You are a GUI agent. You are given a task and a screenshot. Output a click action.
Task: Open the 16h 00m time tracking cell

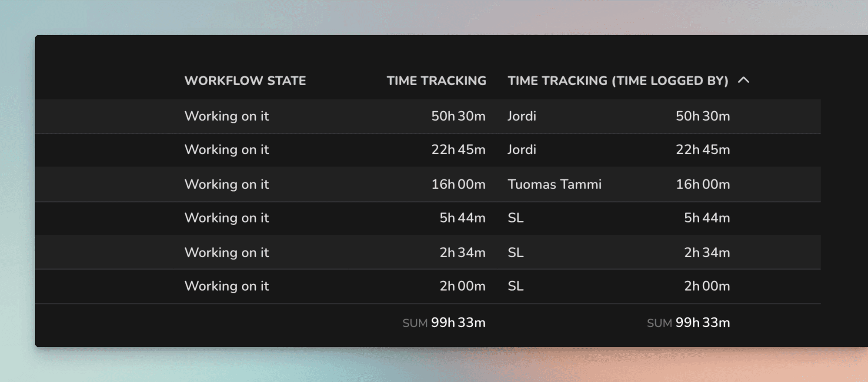pos(458,184)
